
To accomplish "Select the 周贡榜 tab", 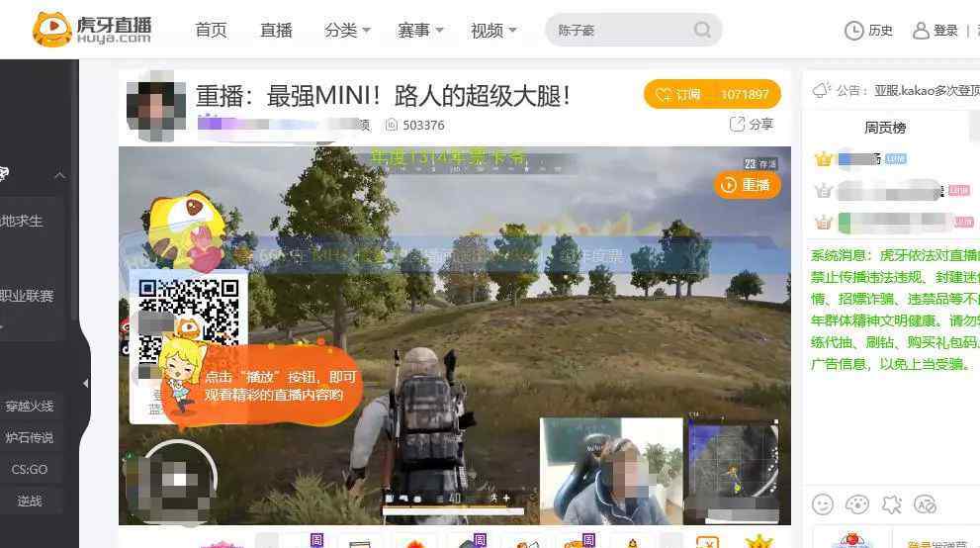I will pyautogui.click(x=885, y=128).
